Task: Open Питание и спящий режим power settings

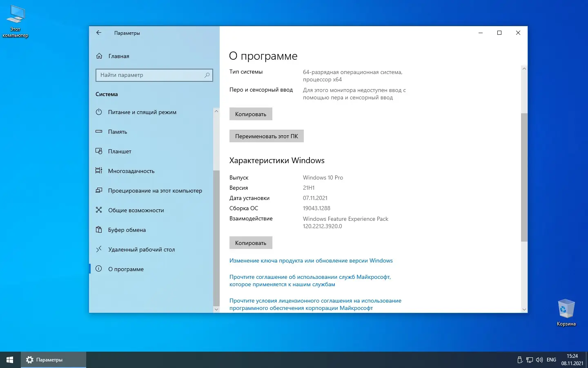Action: [142, 112]
